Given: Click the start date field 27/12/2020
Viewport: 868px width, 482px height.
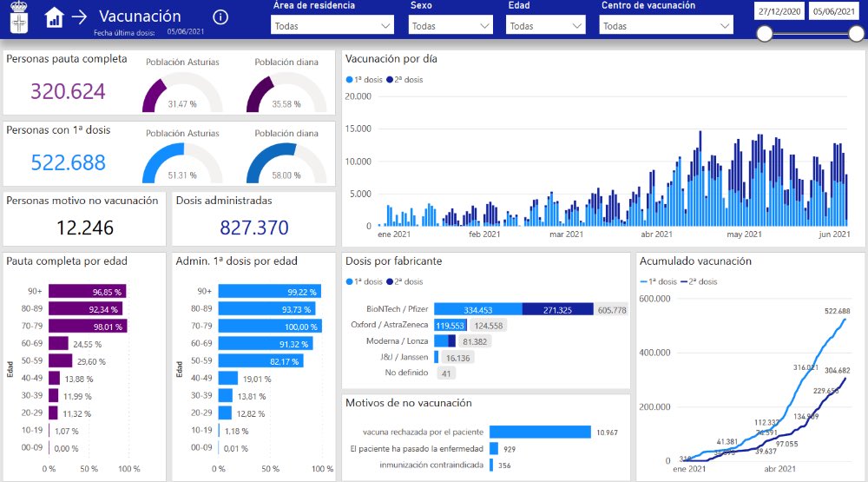Looking at the screenshot, I should (779, 11).
